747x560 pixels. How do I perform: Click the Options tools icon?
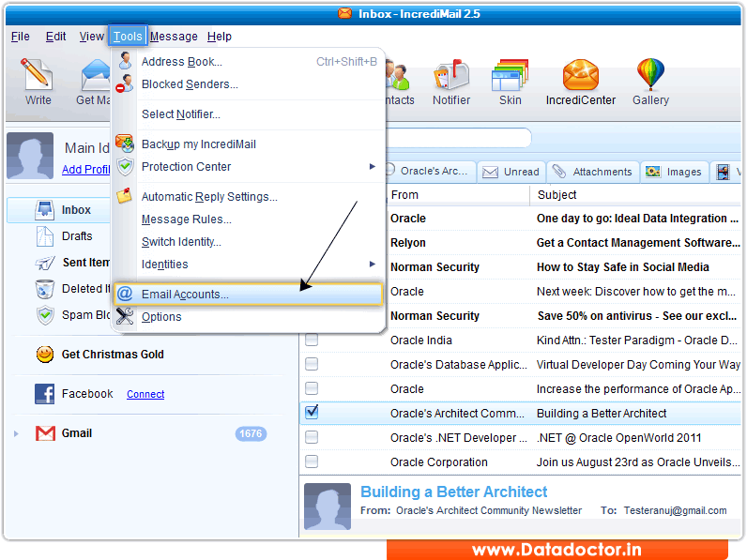click(125, 316)
